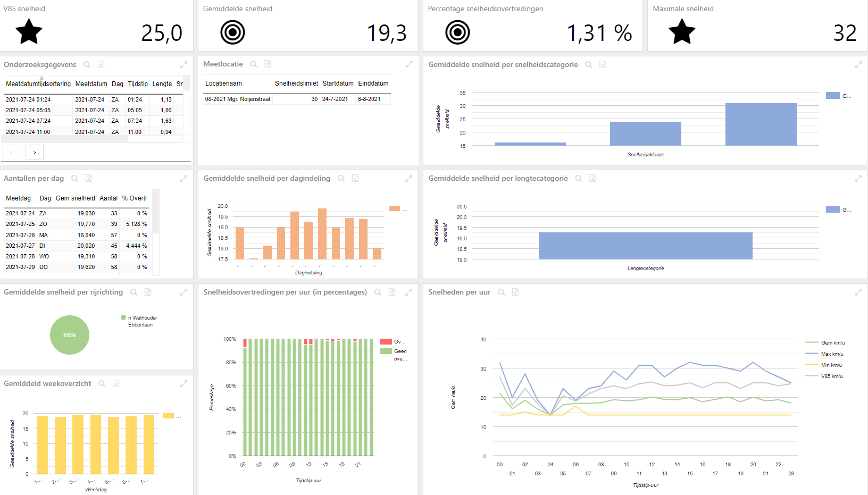Image resolution: width=868 pixels, height=495 pixels.
Task: Click the previous page arrow button
Action: pos(11,152)
